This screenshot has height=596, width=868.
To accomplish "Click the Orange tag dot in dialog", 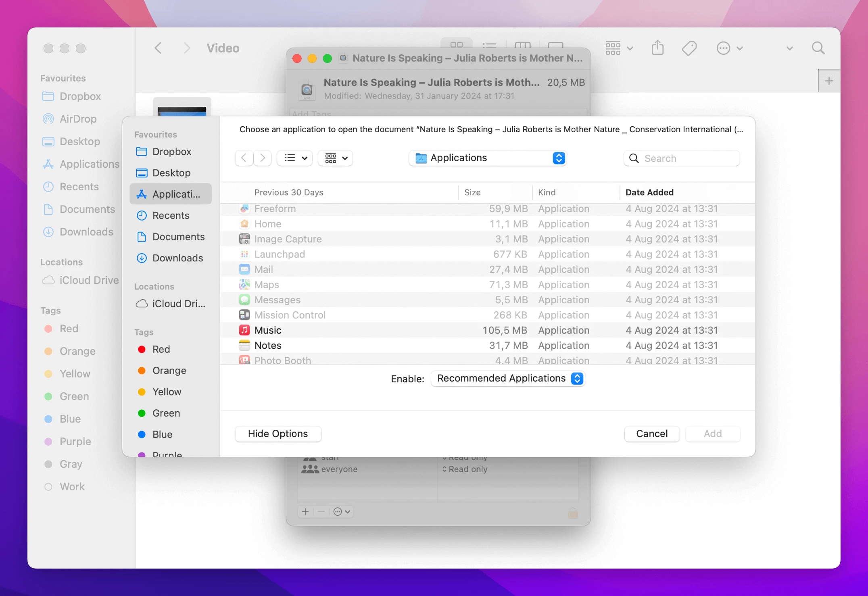I will coord(142,371).
